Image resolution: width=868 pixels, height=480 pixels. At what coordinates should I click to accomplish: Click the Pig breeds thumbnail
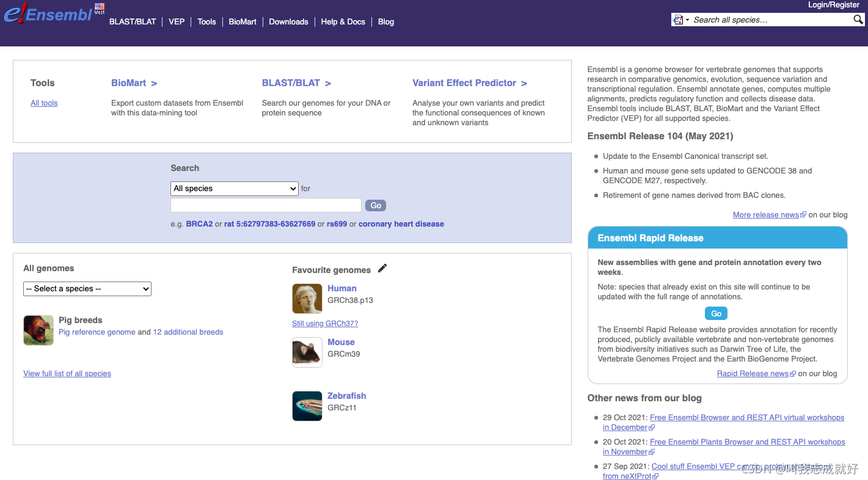[38, 330]
